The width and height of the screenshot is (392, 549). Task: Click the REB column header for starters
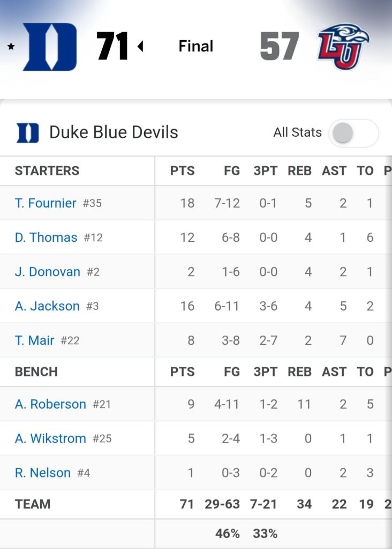pos(299,171)
